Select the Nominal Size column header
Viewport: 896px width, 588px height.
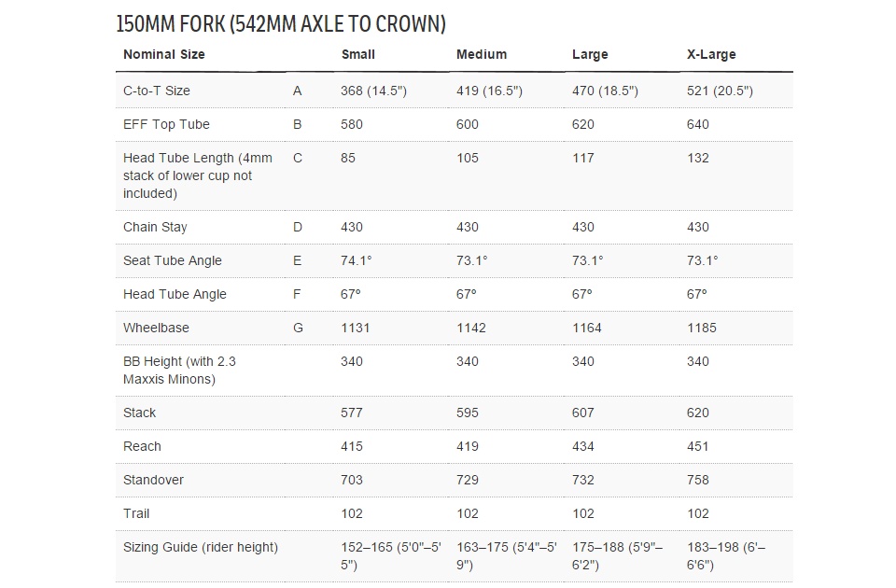[164, 54]
